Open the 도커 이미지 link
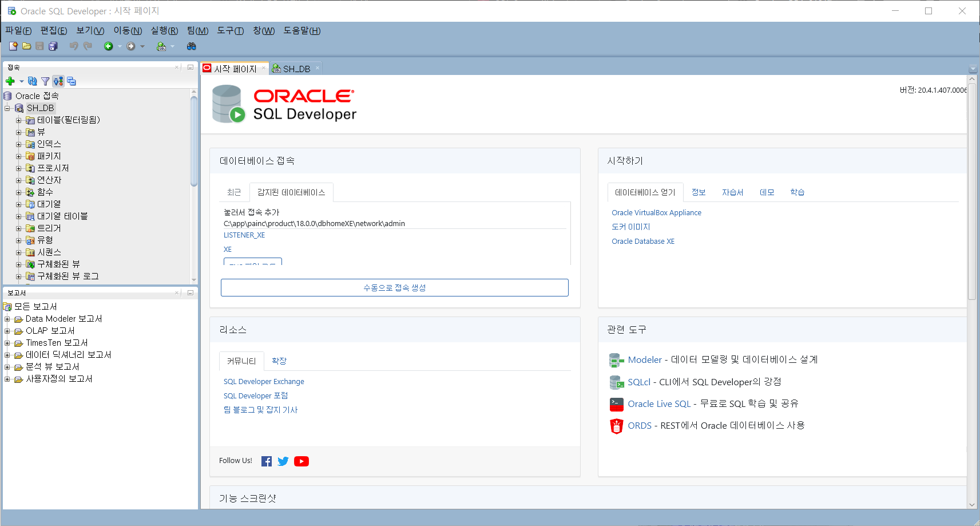This screenshot has width=980, height=526. tap(631, 227)
